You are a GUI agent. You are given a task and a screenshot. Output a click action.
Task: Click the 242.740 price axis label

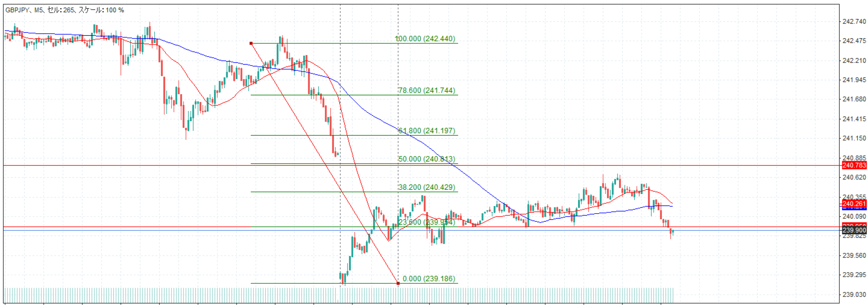tap(853, 21)
